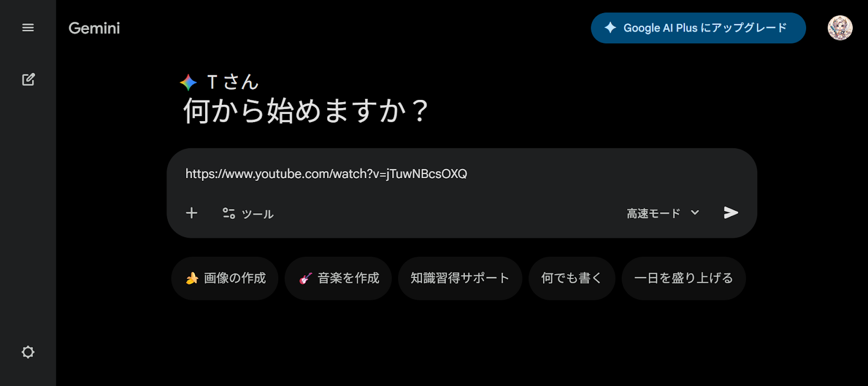This screenshot has height=386, width=868.
Task: Select 画像の作成 suggestion chip
Action: tap(225, 279)
